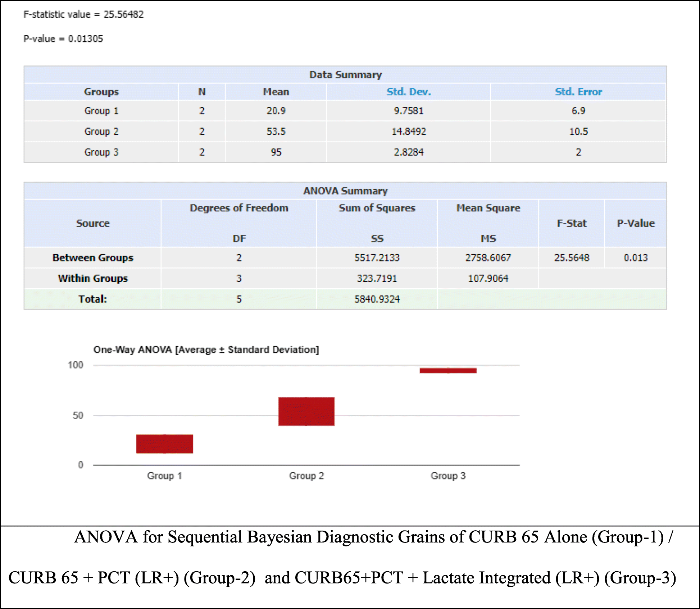Image resolution: width=700 pixels, height=609 pixels.
Task: Click the 50 y-axis tick label
Action: click(x=78, y=416)
